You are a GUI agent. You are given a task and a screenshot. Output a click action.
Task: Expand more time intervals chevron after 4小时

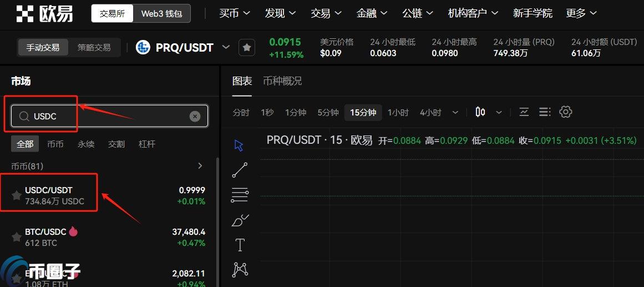coord(455,112)
